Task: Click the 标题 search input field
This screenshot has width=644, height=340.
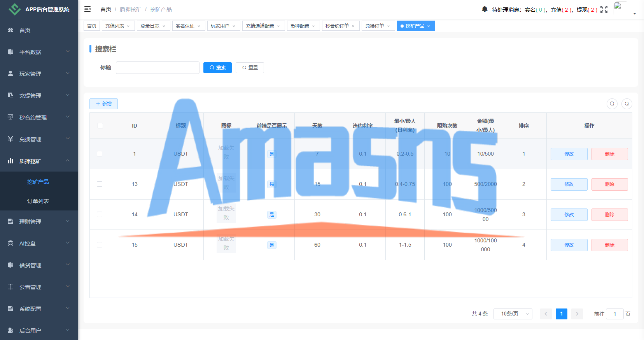Action: (x=157, y=68)
